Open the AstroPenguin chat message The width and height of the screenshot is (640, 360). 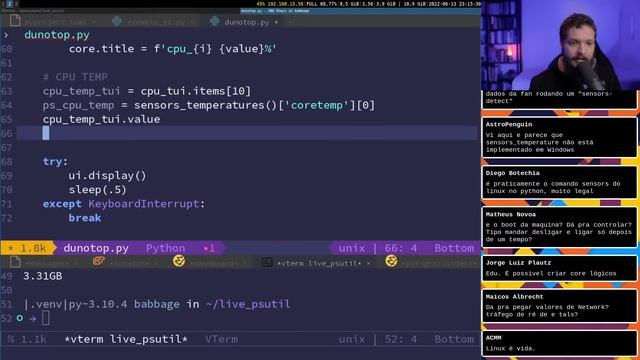pyautogui.click(x=559, y=137)
